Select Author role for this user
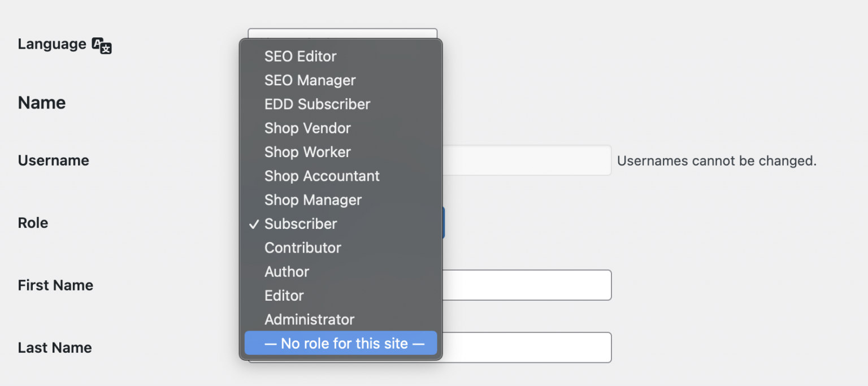Screen dimensions: 868x386 pos(287,271)
